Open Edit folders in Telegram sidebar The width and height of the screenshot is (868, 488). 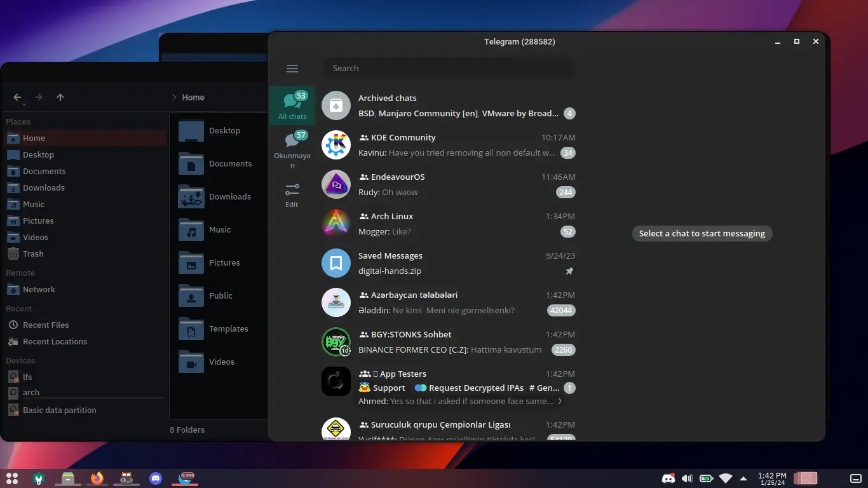[292, 196]
